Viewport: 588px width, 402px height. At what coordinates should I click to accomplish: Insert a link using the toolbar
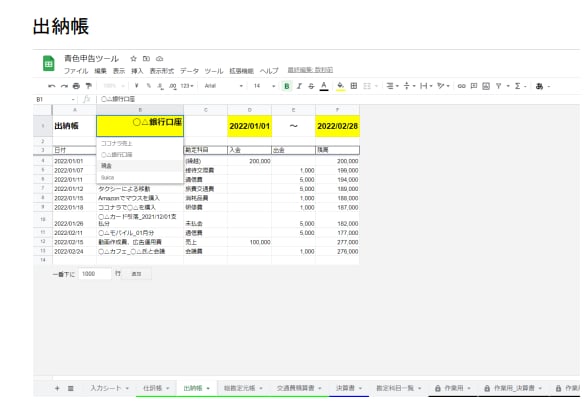click(x=462, y=86)
